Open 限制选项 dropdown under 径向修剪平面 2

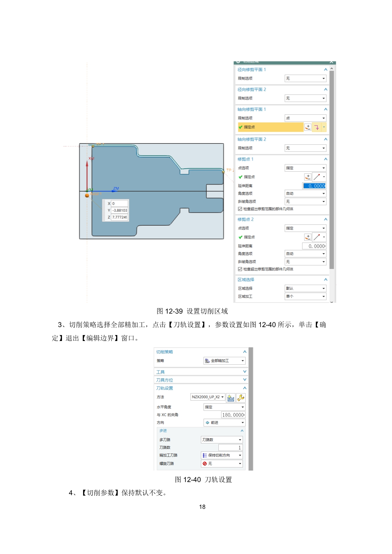coord(305,98)
